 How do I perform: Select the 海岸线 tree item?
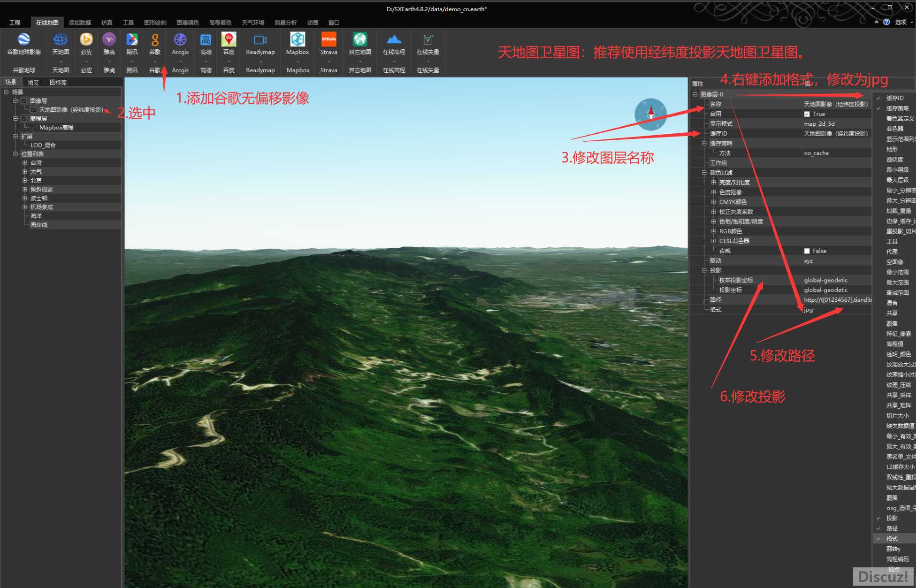[39, 225]
